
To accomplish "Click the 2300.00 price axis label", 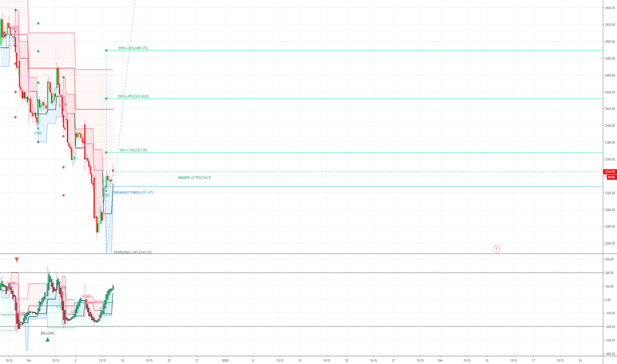I will coord(610,210).
